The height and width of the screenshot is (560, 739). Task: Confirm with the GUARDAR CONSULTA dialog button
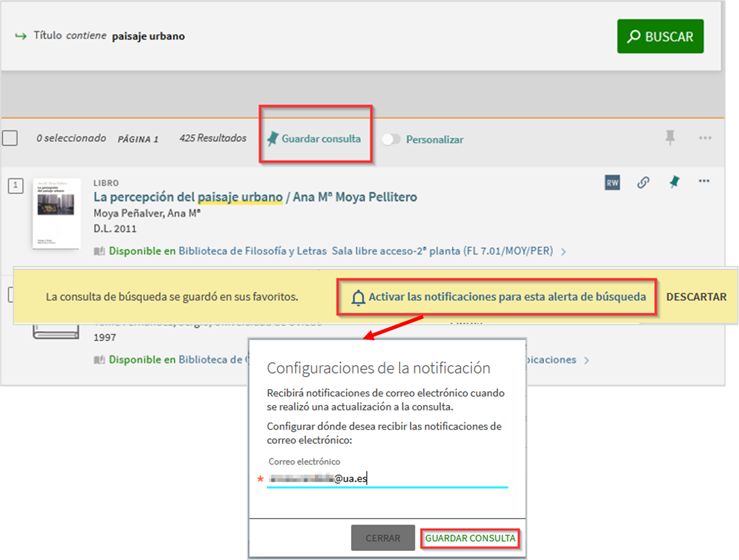pos(470,539)
